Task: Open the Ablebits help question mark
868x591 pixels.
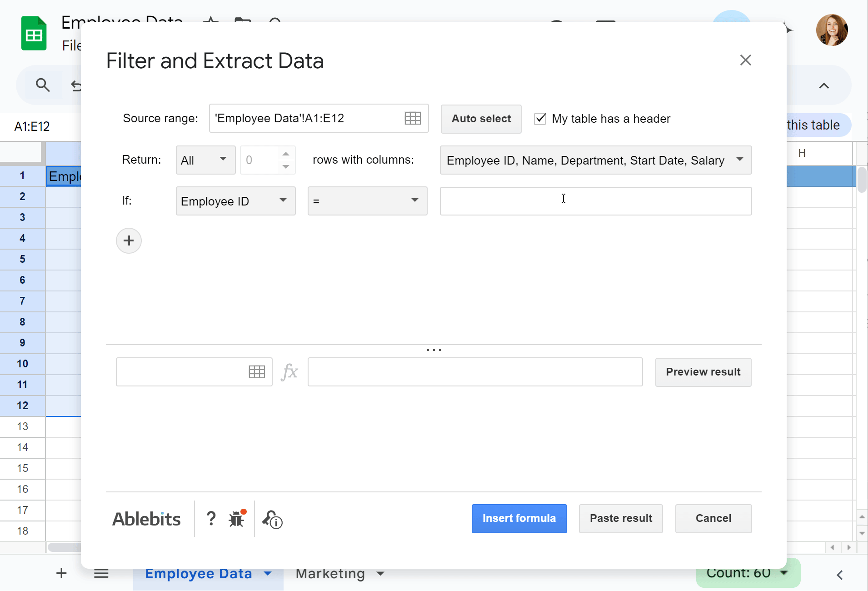Action: 211,519
